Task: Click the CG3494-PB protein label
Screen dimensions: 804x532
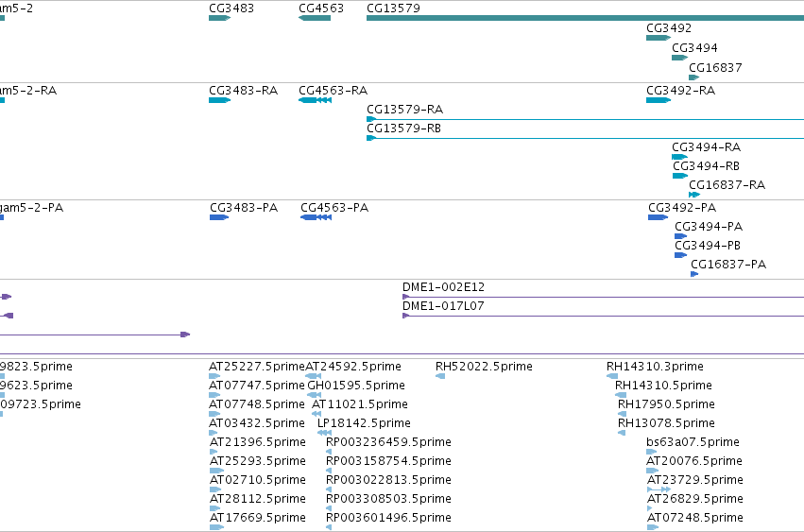Action: (x=708, y=246)
